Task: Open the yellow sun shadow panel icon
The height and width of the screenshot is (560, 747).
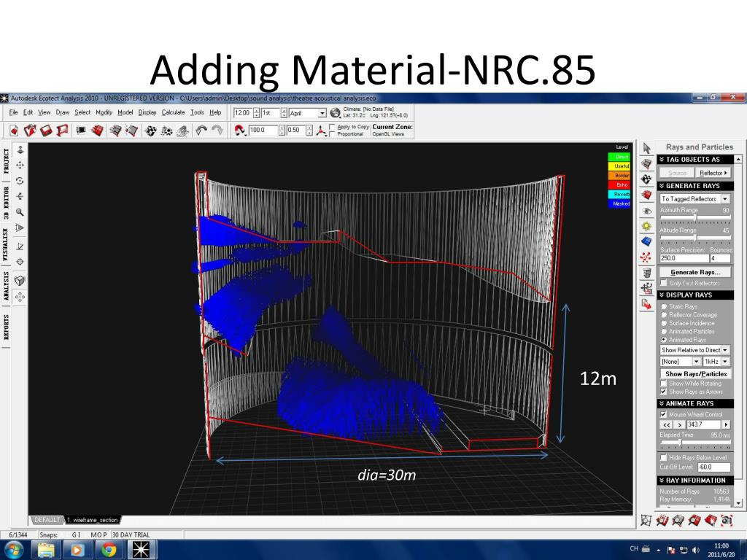Action: pyautogui.click(x=646, y=226)
